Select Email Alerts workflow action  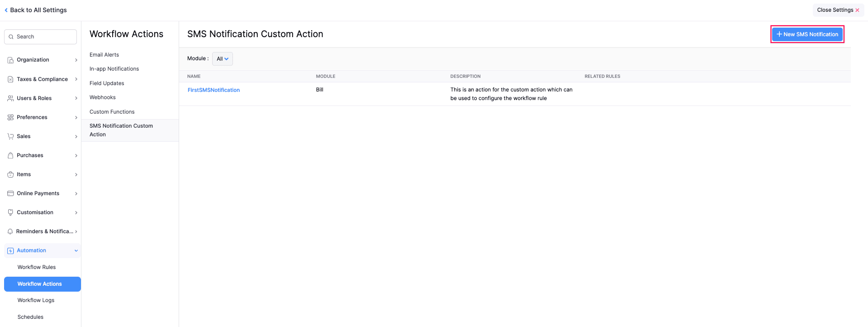(104, 55)
